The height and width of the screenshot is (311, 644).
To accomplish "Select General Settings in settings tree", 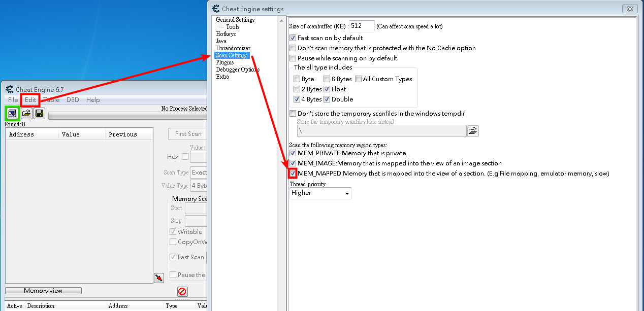I will pos(235,20).
